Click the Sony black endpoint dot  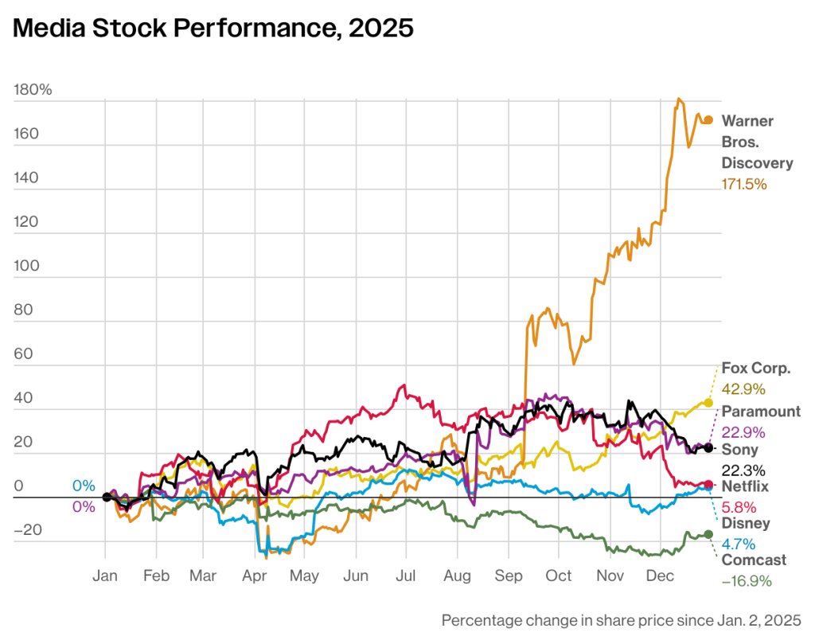[708, 448]
